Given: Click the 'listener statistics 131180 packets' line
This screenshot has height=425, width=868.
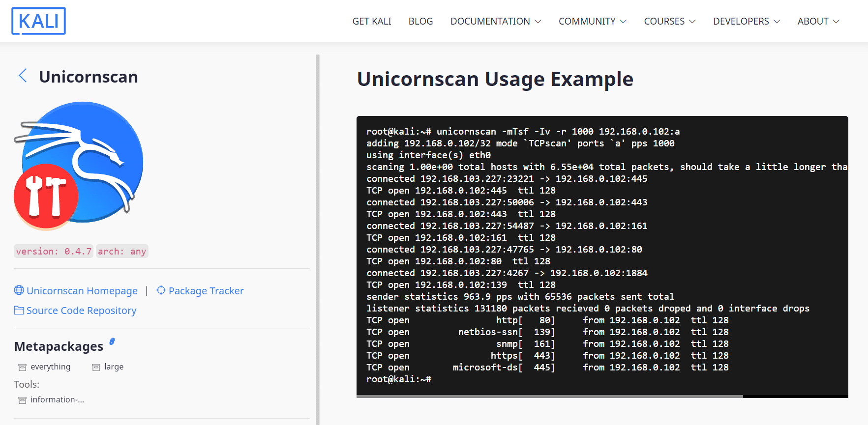Looking at the screenshot, I should click(x=588, y=308).
